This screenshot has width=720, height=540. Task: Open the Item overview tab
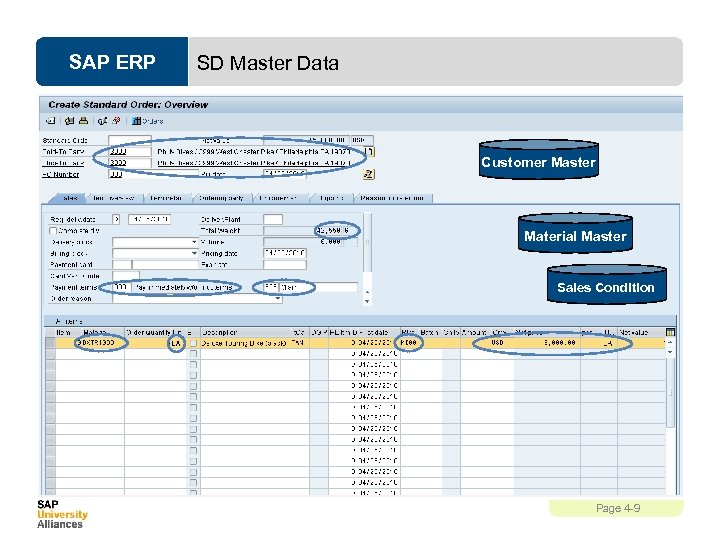tap(114, 198)
